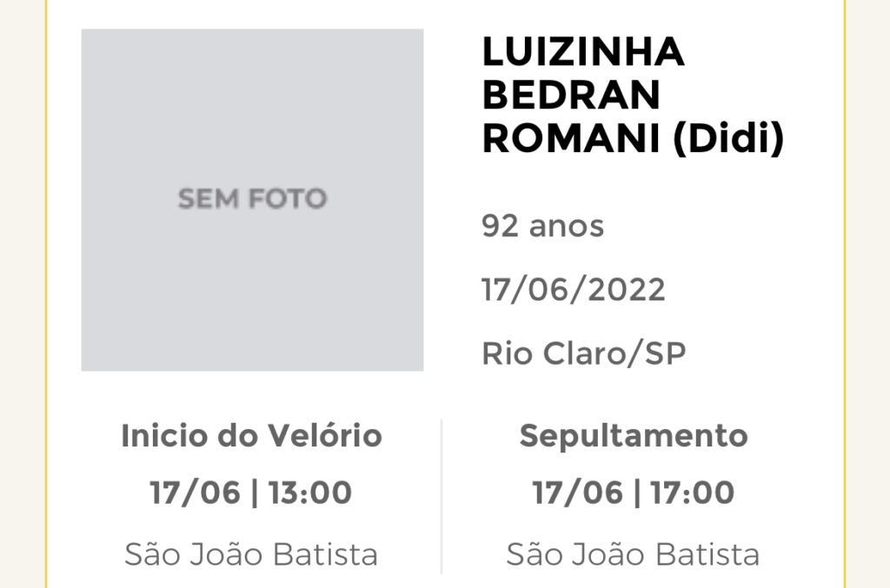Click the nickname (Didi) in the title

tap(728, 138)
